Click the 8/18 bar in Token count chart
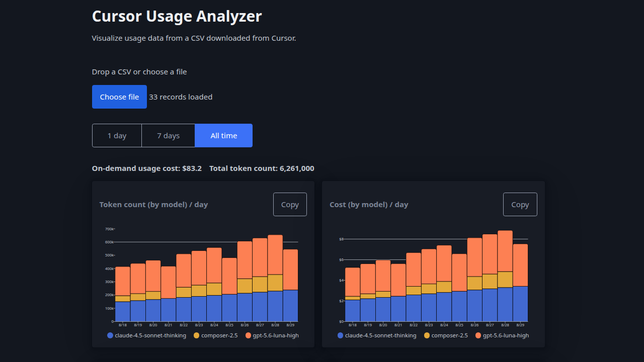The height and width of the screenshot is (362, 644). tap(123, 294)
